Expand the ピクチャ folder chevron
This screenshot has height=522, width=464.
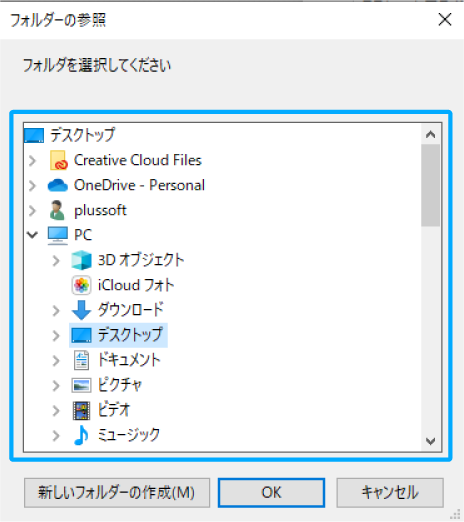click(56, 386)
